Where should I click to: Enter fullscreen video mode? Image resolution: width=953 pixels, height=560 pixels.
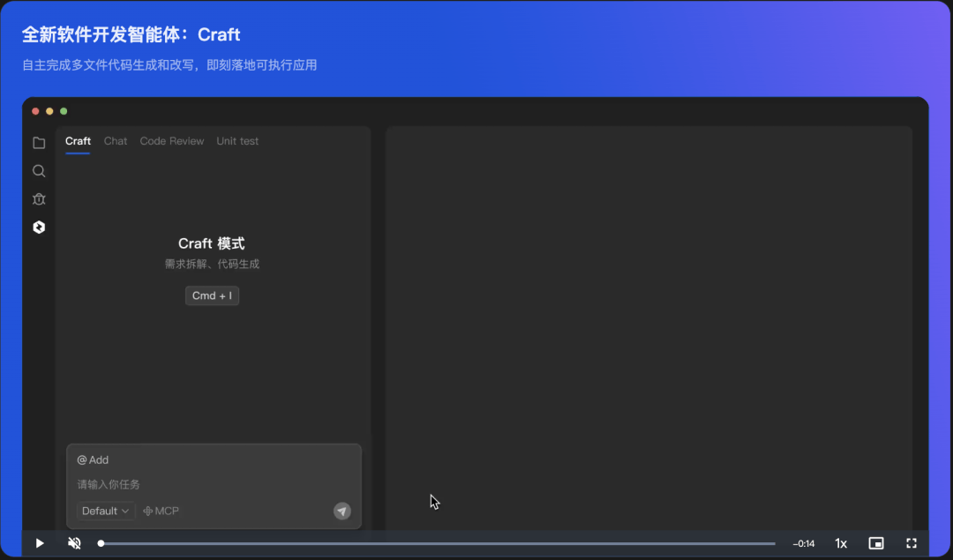[x=912, y=543]
